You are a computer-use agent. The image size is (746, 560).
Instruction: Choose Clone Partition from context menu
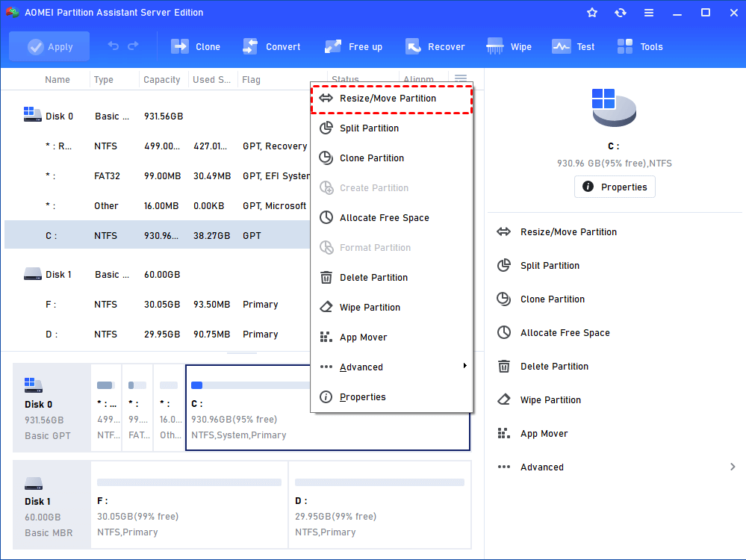391,158
